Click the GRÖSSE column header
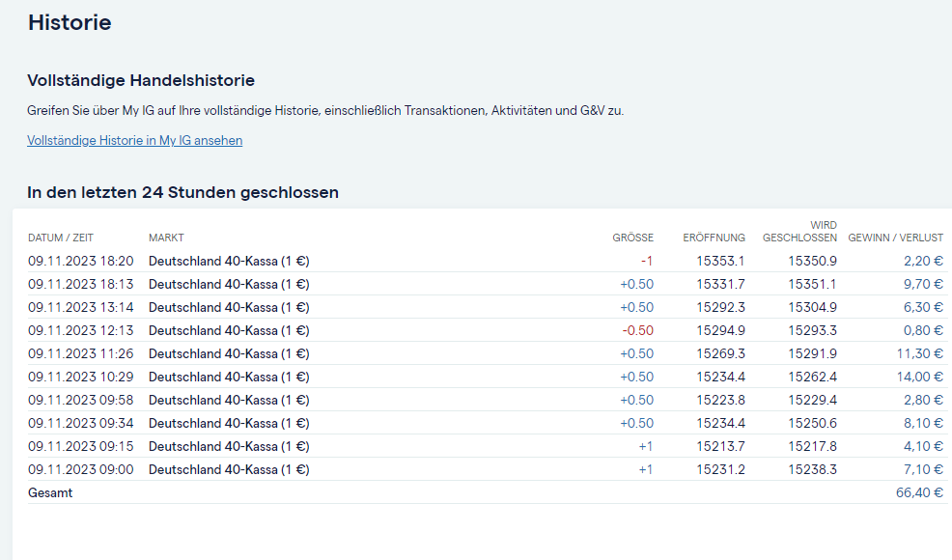The image size is (952, 560). (x=632, y=238)
